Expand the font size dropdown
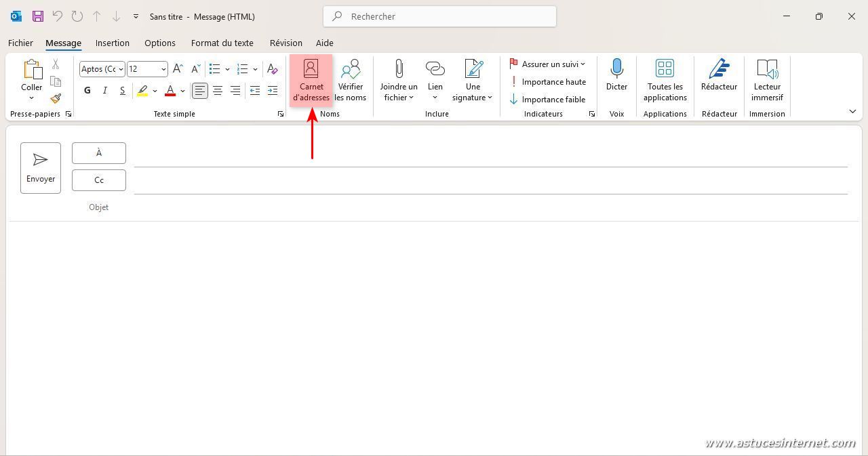 [x=163, y=69]
